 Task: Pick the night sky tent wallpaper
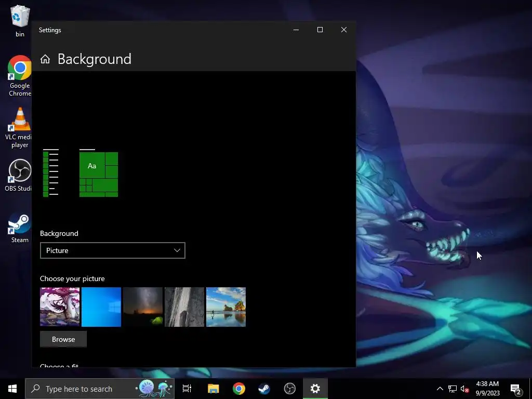143,307
